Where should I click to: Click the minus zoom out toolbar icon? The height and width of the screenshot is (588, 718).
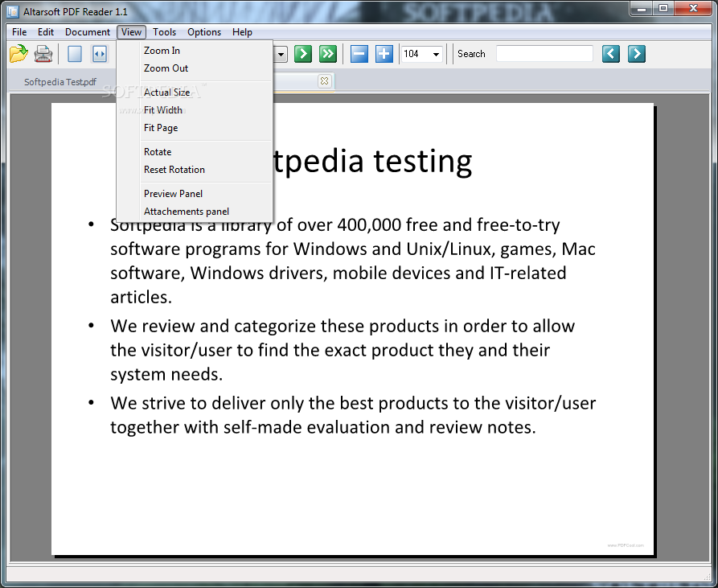pos(359,54)
